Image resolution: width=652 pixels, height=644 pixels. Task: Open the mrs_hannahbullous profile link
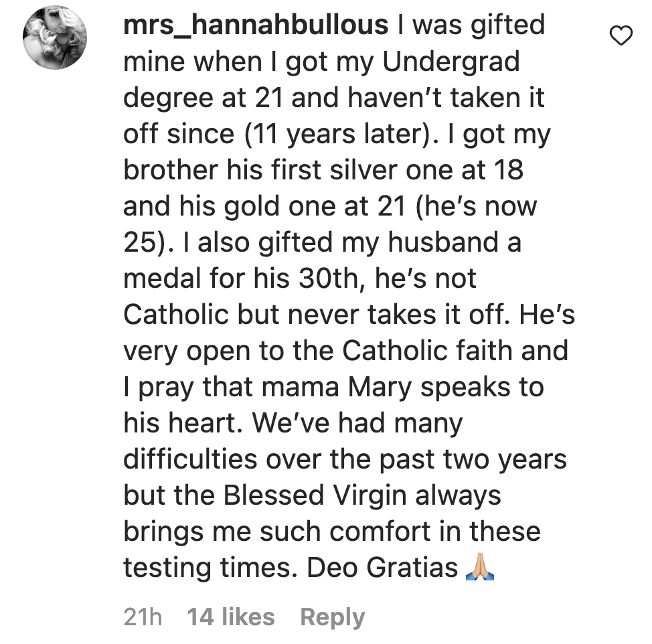[x=256, y=26]
